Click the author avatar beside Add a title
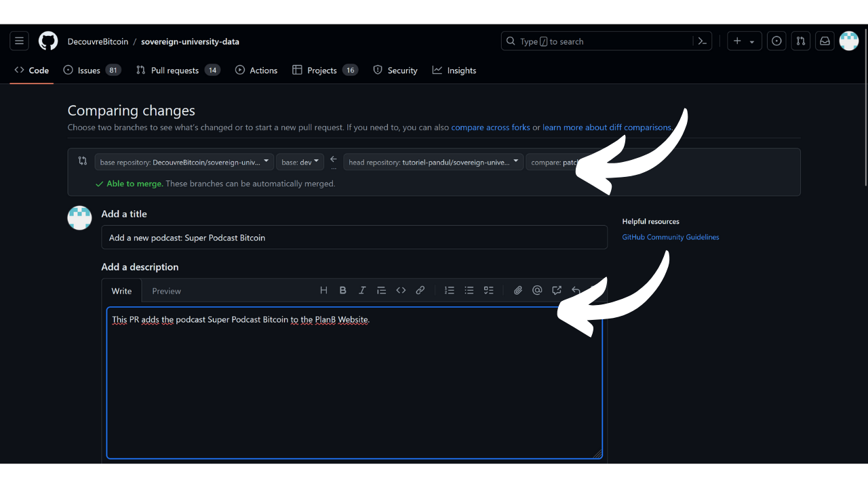The width and height of the screenshot is (868, 488). 80,218
